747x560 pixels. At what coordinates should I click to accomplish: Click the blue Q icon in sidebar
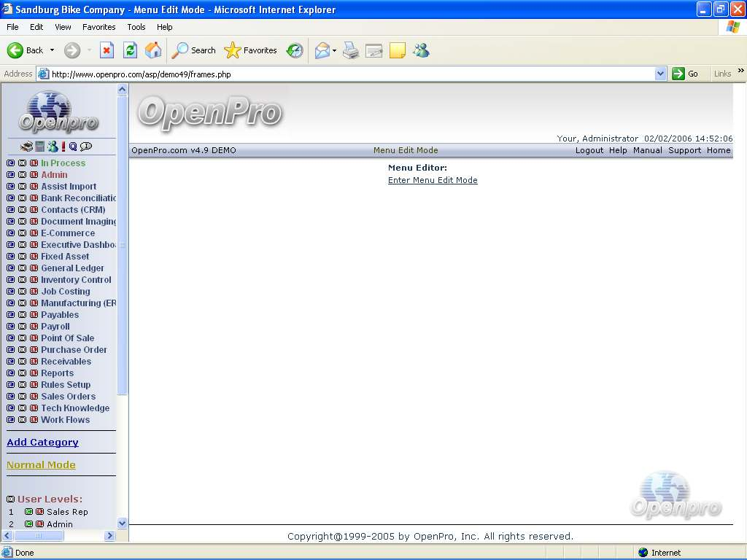73,147
